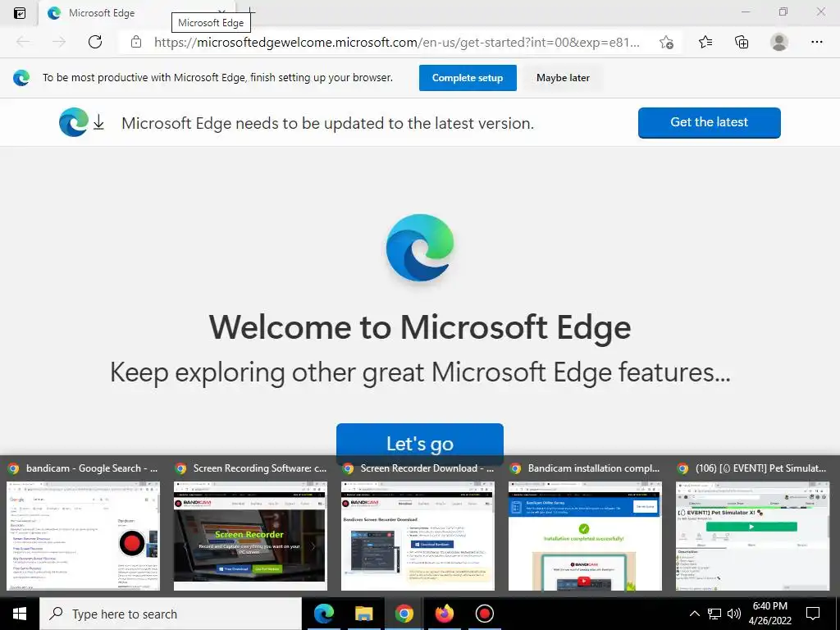Click the Complete setup button

coord(468,78)
